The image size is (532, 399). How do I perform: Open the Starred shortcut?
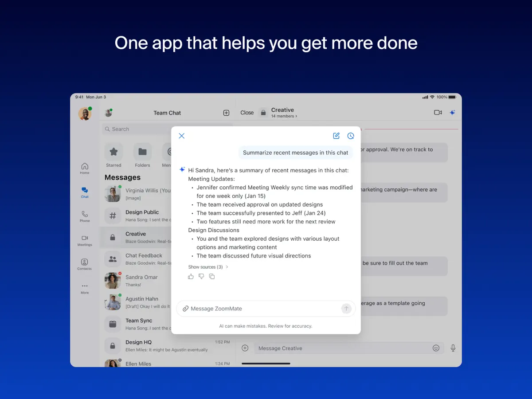pyautogui.click(x=113, y=155)
